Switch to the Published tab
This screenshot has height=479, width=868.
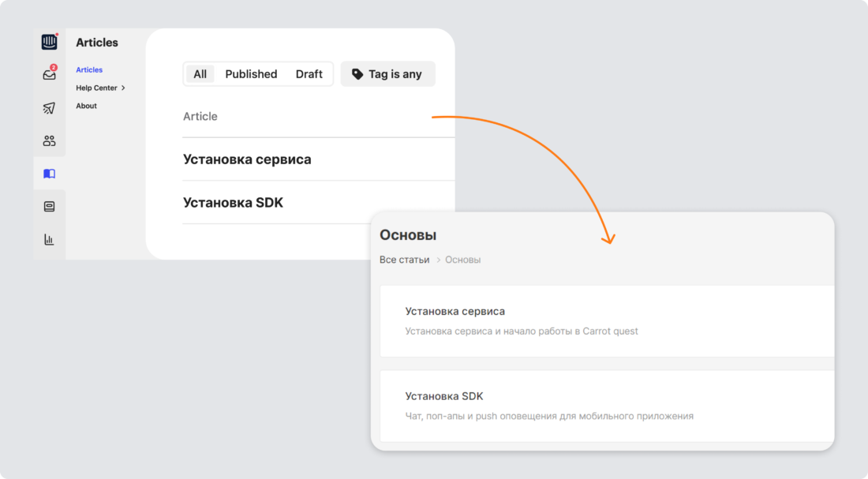(x=251, y=74)
